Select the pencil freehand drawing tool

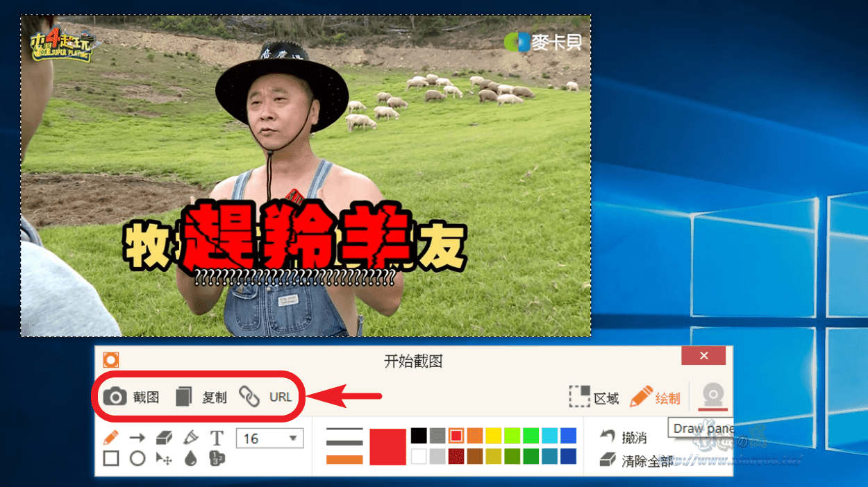pyautogui.click(x=111, y=438)
